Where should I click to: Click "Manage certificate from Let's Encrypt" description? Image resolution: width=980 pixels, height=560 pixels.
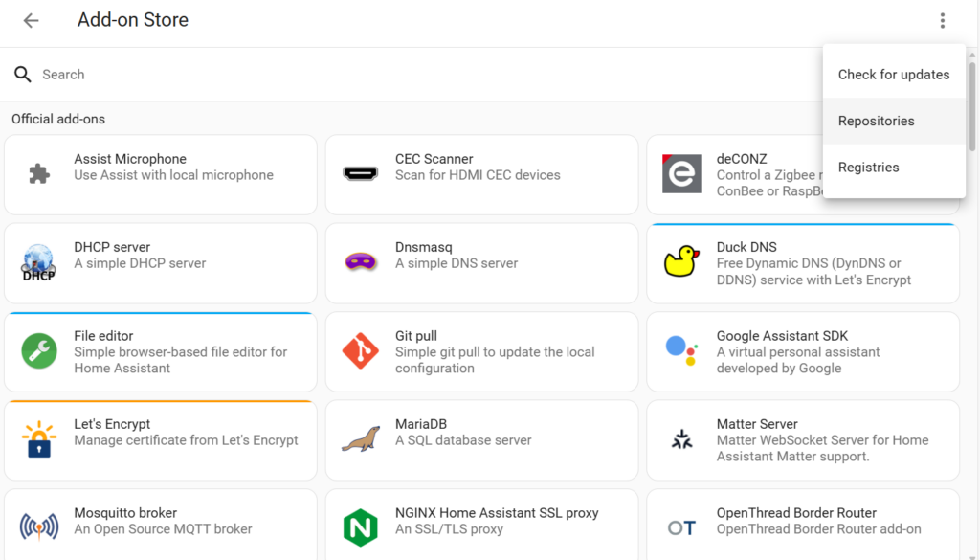point(186,440)
